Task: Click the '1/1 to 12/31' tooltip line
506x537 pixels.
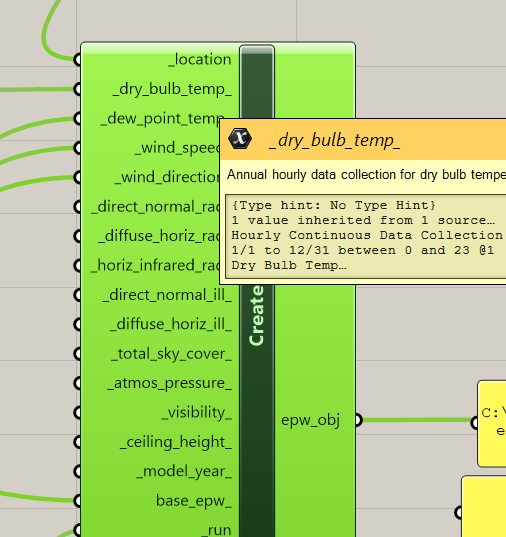Action: pyautogui.click(x=363, y=250)
